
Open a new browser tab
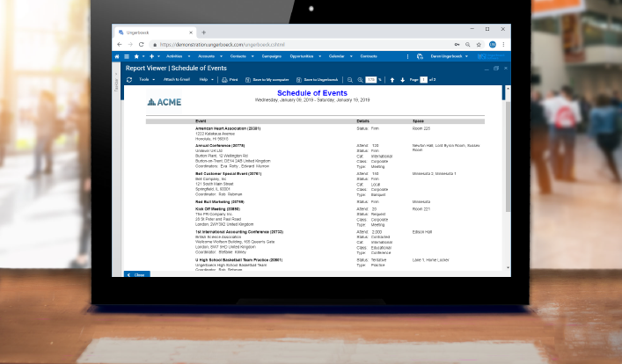click(x=204, y=33)
